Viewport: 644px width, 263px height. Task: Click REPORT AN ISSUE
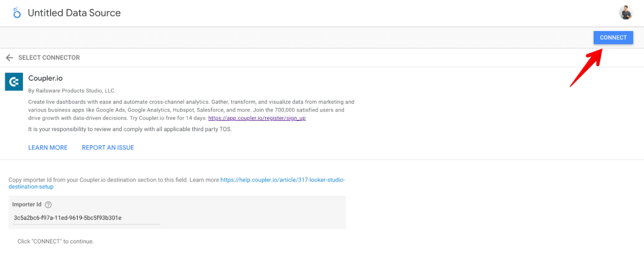click(108, 147)
